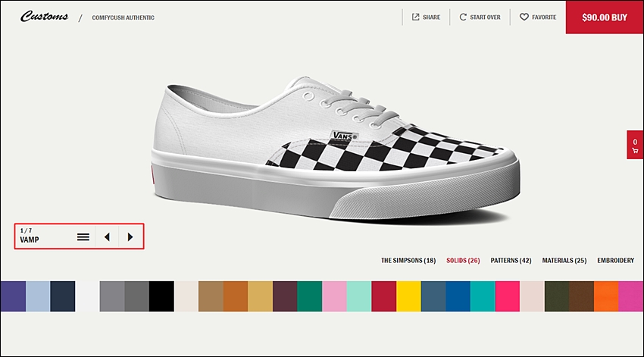Choose the dark brown color swatch
Screen dimensions: 644x357
click(582, 296)
